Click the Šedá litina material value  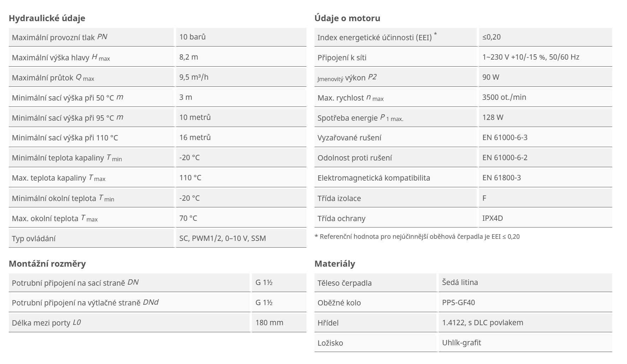pyautogui.click(x=460, y=282)
